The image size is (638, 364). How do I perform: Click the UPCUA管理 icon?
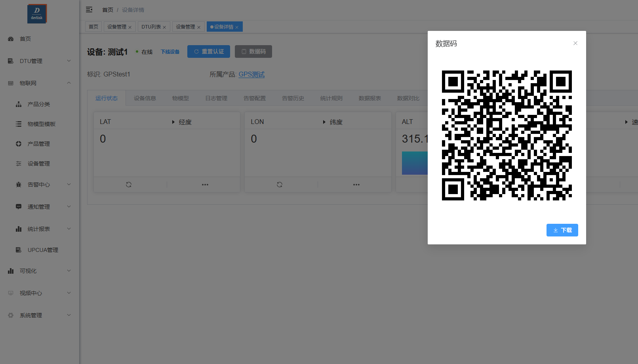click(19, 250)
